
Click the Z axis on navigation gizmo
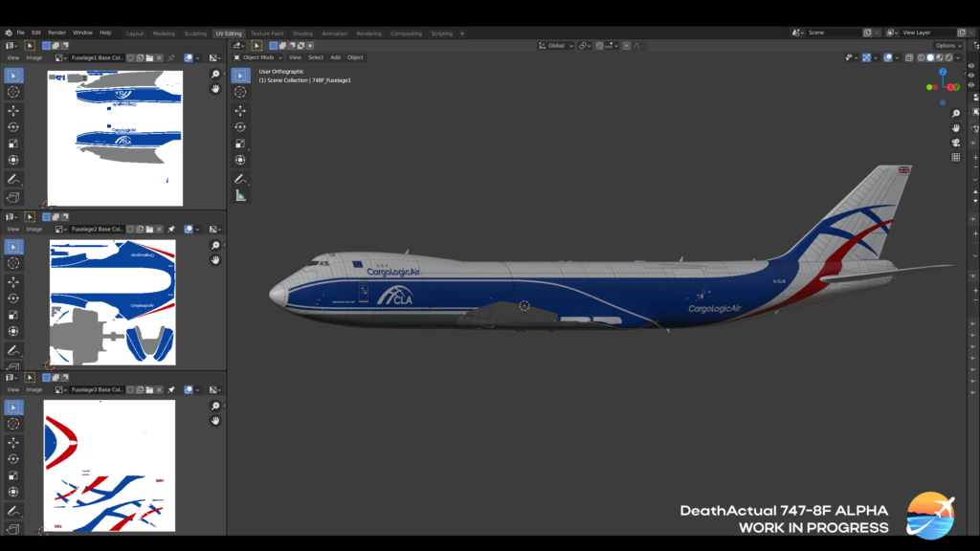coord(943,72)
